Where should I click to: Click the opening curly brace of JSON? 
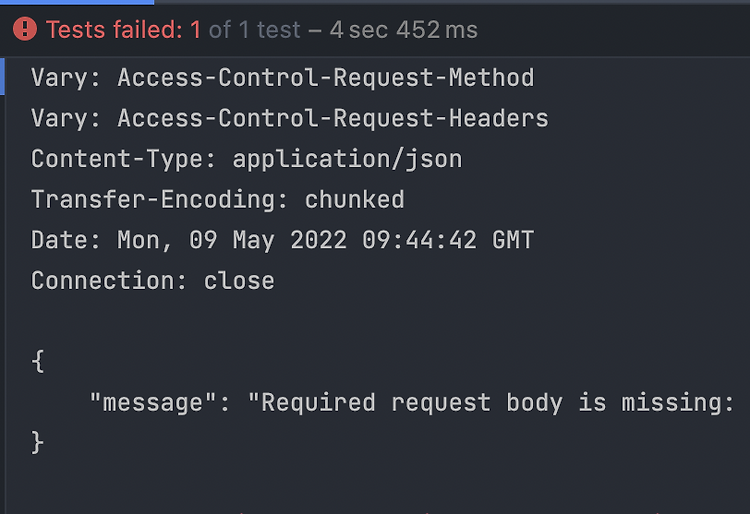(x=38, y=361)
